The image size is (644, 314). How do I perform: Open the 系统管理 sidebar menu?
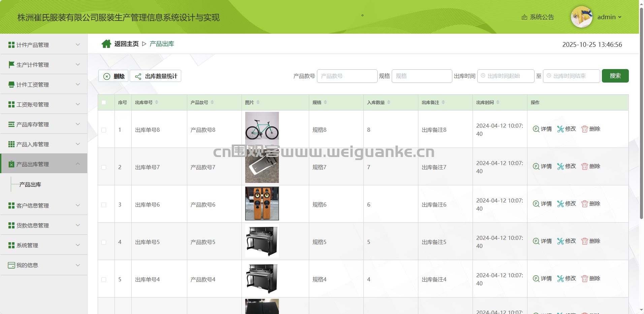44,245
